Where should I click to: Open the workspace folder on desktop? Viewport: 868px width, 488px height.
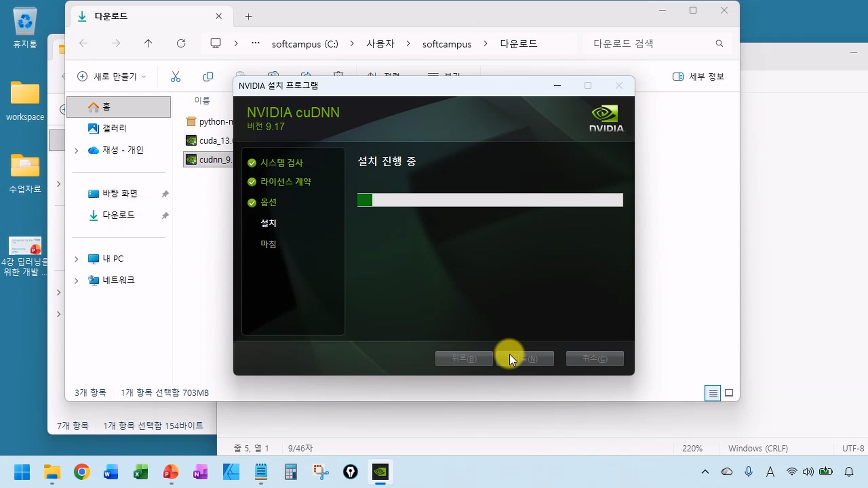pos(25,100)
